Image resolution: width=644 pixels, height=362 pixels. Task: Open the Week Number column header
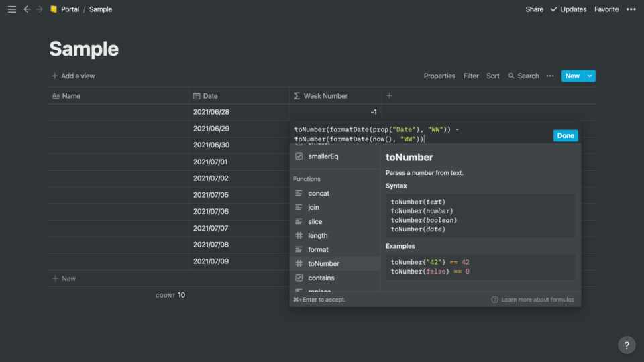coord(335,96)
